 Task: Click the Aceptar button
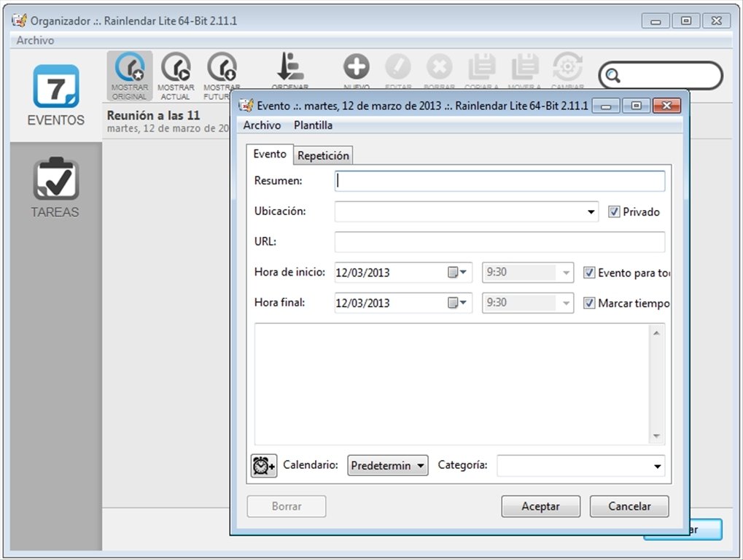coord(541,507)
